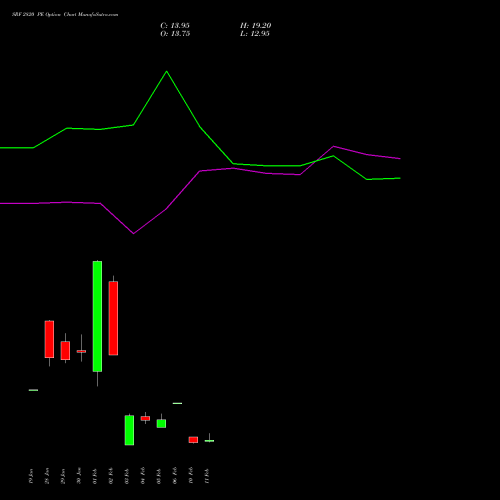Screen dimensions: 500x500
Task: Click the peak of the green line
Action: [167, 71]
